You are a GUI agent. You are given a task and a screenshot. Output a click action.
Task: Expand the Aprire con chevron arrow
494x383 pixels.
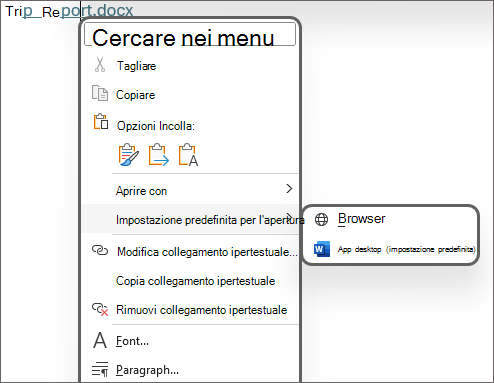(x=289, y=189)
